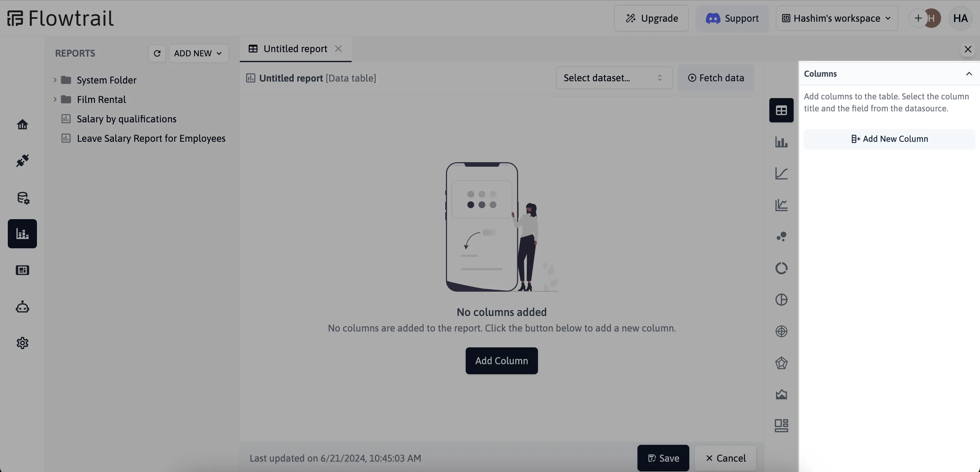Click Add New Column button
980x472 pixels.
888,139
